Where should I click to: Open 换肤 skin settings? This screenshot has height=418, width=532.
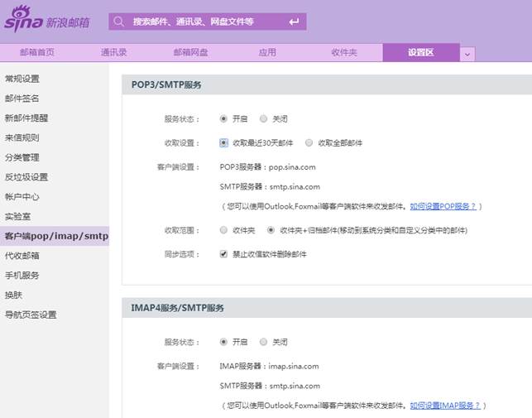(x=13, y=295)
